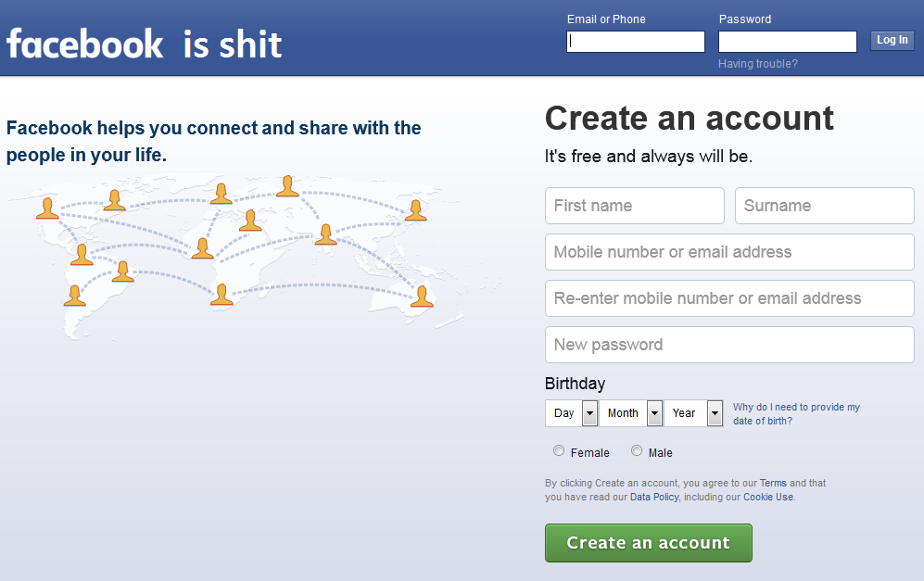The image size is (924, 581).
Task: Click the Facebook logo in header
Action: coord(85,44)
